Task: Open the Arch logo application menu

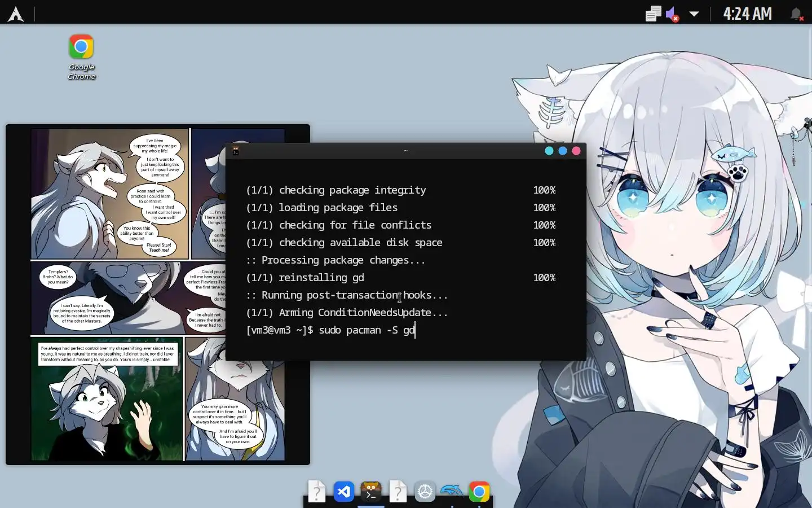Action: [x=16, y=14]
